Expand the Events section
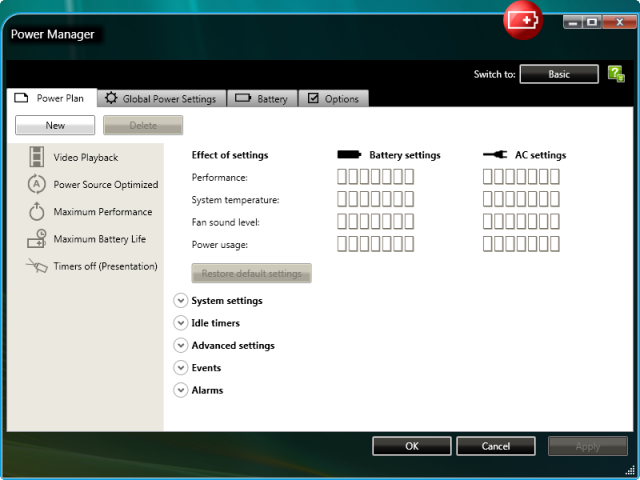The height and width of the screenshot is (480, 640). 180,368
